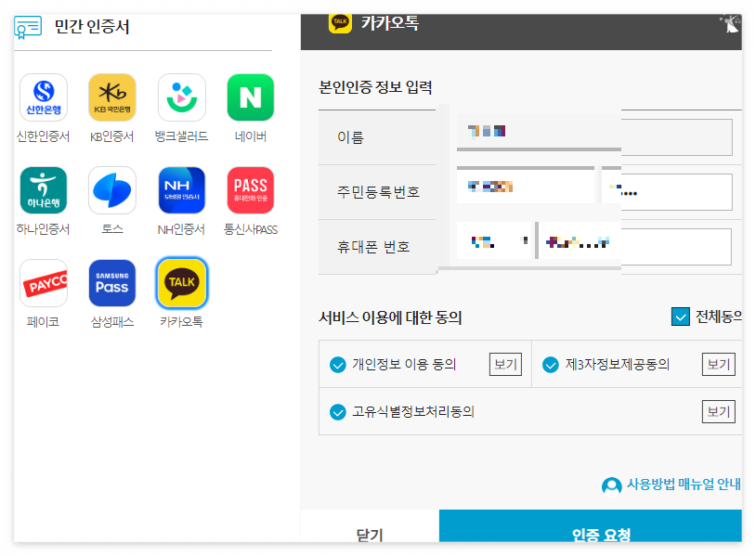Open the 사용방법 매뉴얼 안내 link
756x556 pixels.
click(x=684, y=485)
